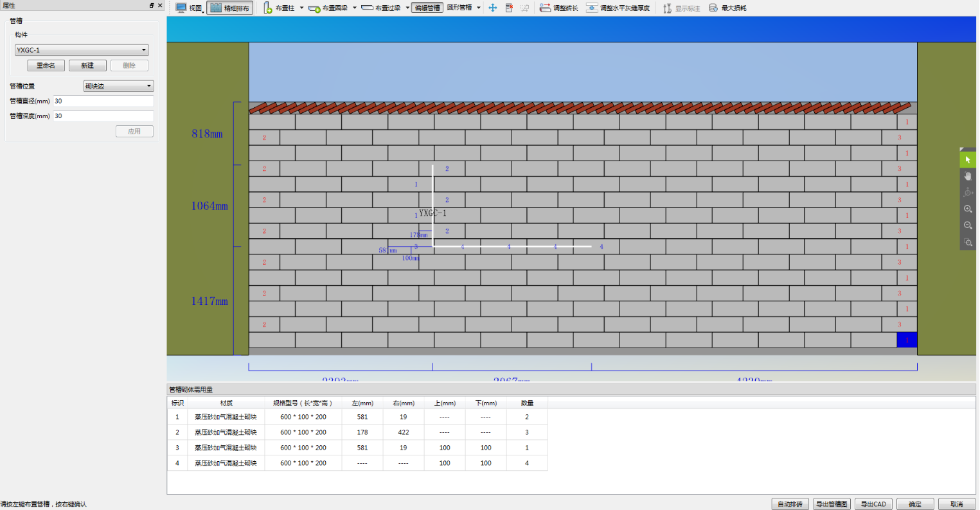Toggle the 精细排布 layout button

point(230,8)
